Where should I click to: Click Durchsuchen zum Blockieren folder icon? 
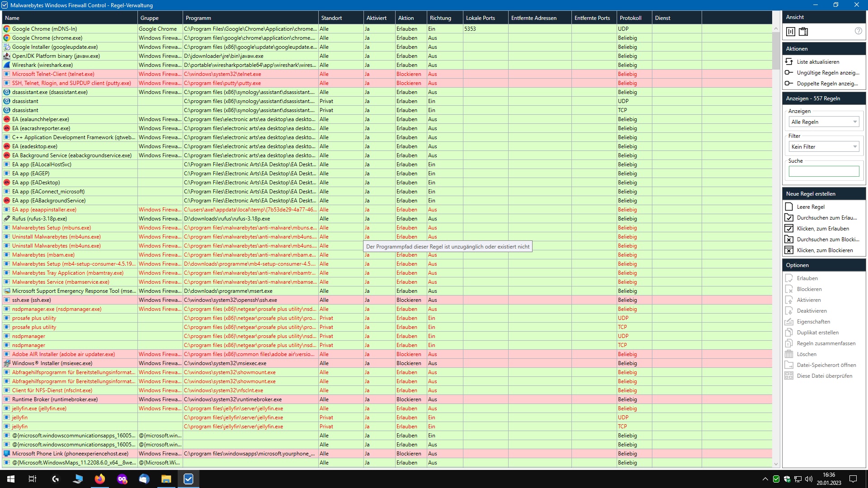(x=789, y=239)
